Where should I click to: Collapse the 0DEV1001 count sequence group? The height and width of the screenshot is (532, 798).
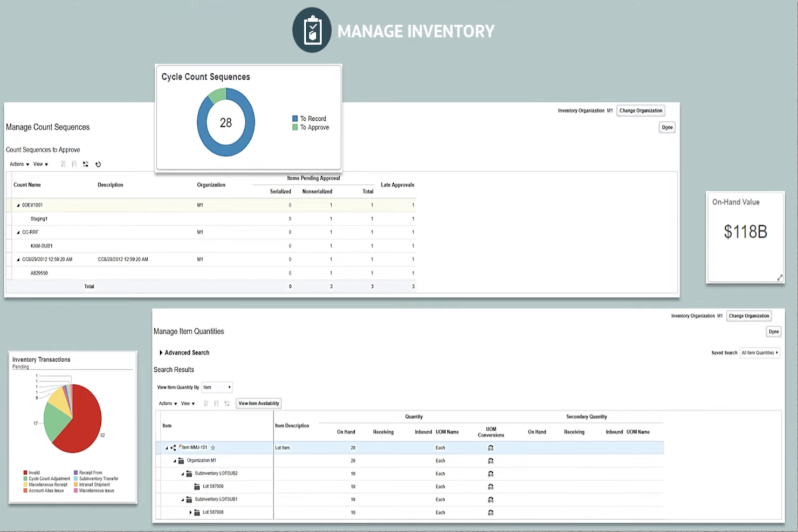click(17, 205)
